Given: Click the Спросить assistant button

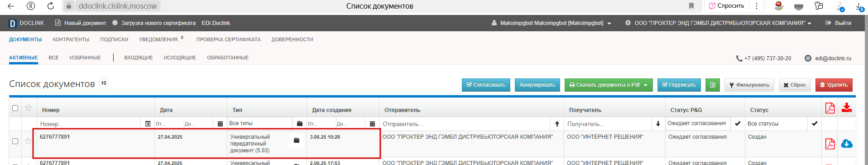Looking at the screenshot, I should (x=726, y=6).
